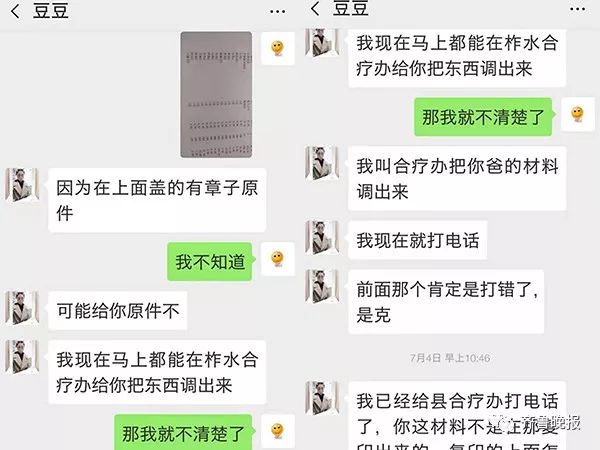The image size is (600, 450).
Task: Select the 前面那个肯定是打错了 message bubble
Action: [446, 302]
